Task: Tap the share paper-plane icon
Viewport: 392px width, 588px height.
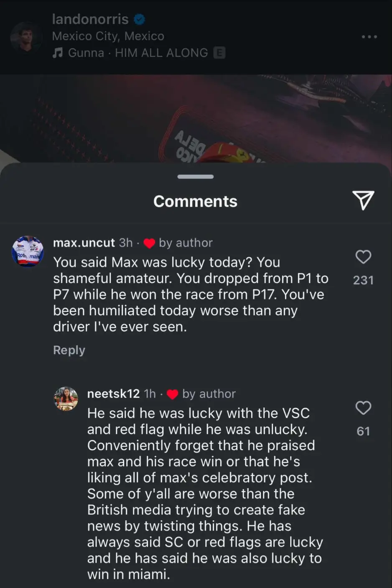Action: click(363, 200)
